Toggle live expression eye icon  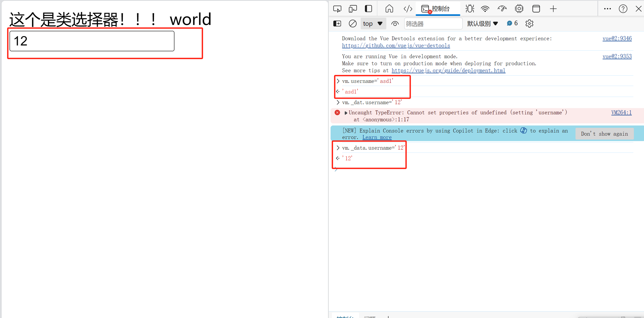395,24
